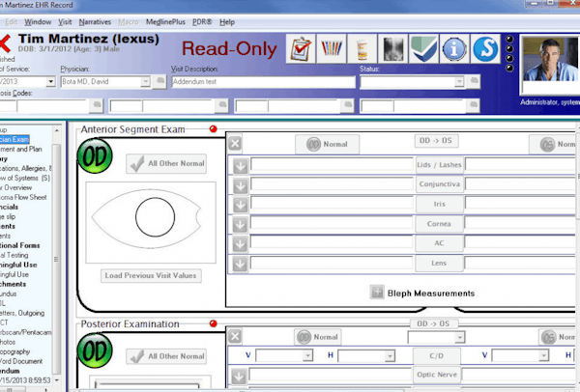Click the down arrow for Conjunctiva row
This screenshot has height=392, width=580.
pyautogui.click(x=241, y=185)
